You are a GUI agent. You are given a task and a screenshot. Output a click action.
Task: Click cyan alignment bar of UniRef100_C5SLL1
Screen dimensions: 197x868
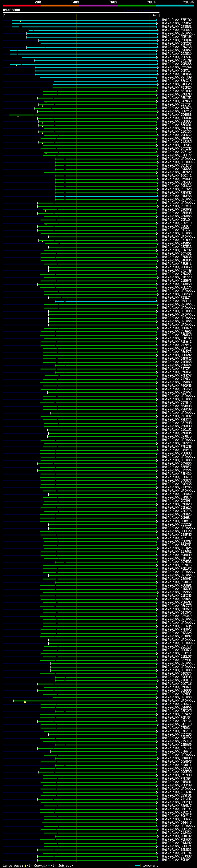pos(107,301)
